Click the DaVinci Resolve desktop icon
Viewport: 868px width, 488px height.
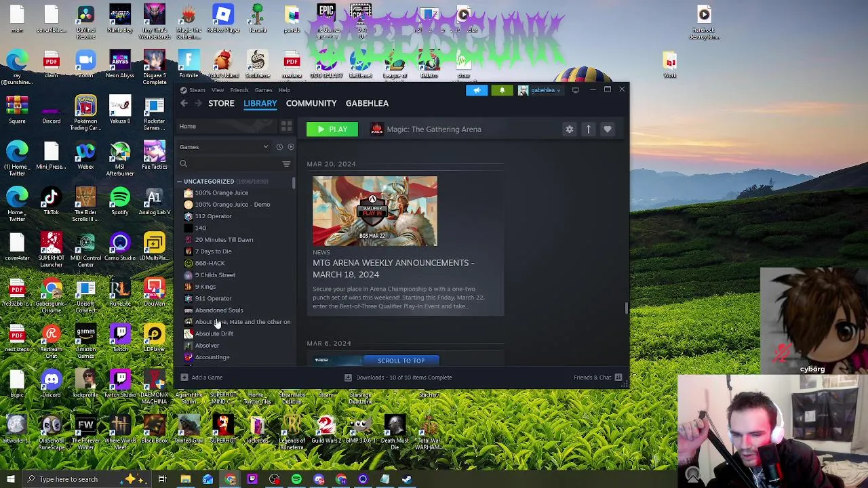pos(85,22)
